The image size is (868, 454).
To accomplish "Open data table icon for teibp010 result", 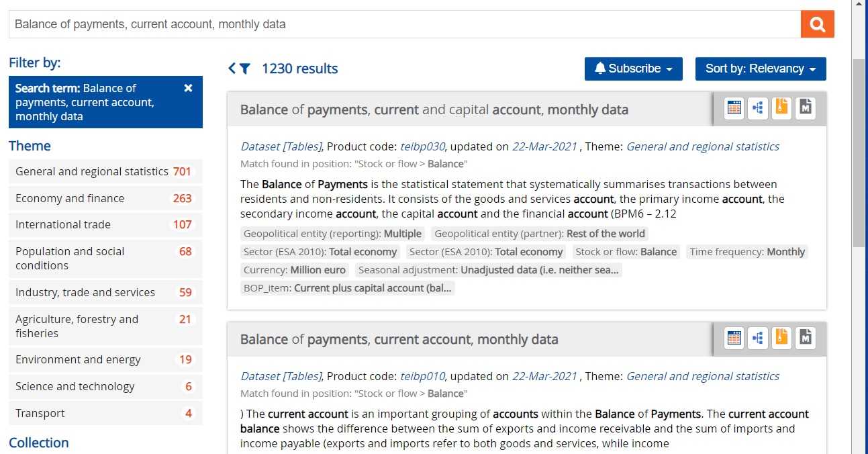I will [734, 338].
